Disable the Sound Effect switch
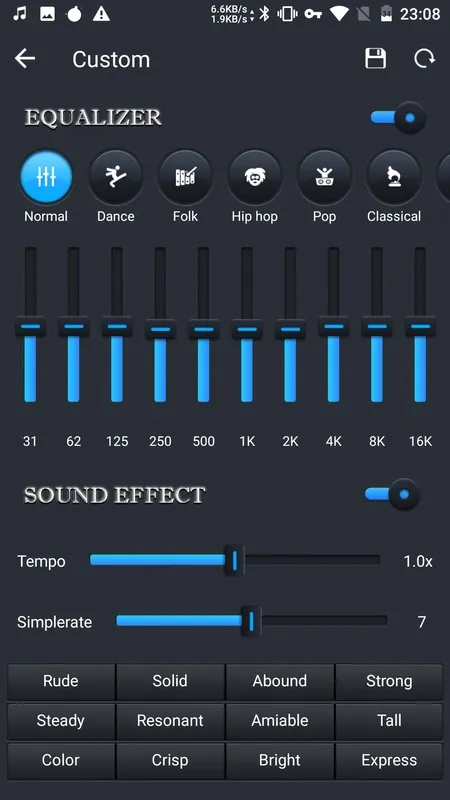Viewport: 450px width, 800px height. point(392,494)
